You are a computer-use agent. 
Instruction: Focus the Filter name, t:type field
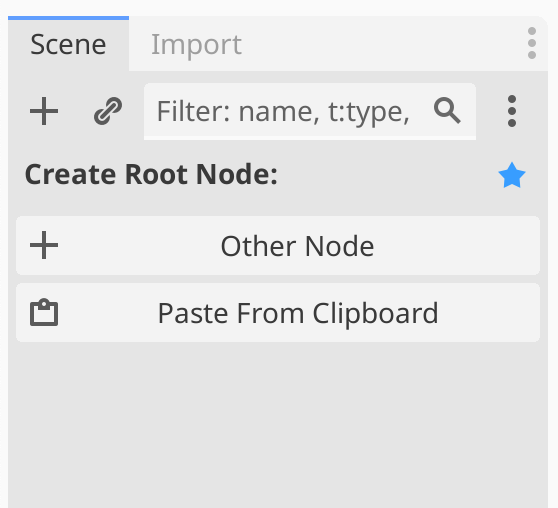coord(310,111)
